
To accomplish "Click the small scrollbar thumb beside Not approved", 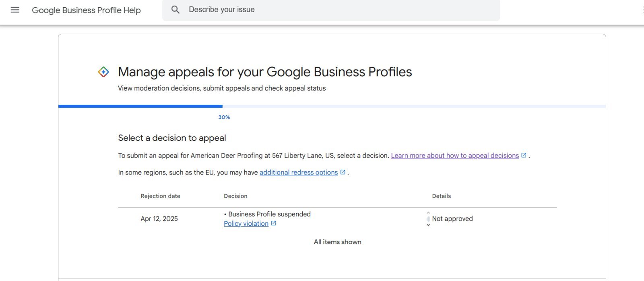I will pyautogui.click(x=428, y=219).
